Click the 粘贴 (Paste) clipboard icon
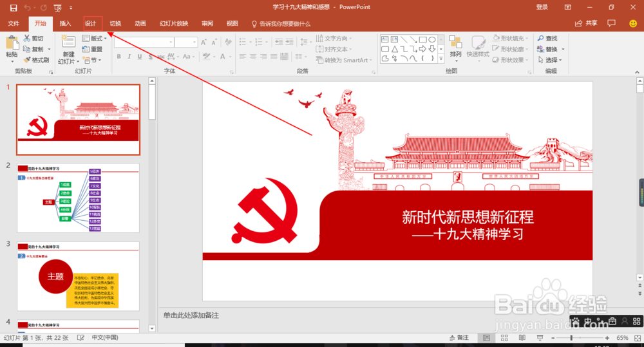The width and height of the screenshot is (644, 347). pos(12,42)
